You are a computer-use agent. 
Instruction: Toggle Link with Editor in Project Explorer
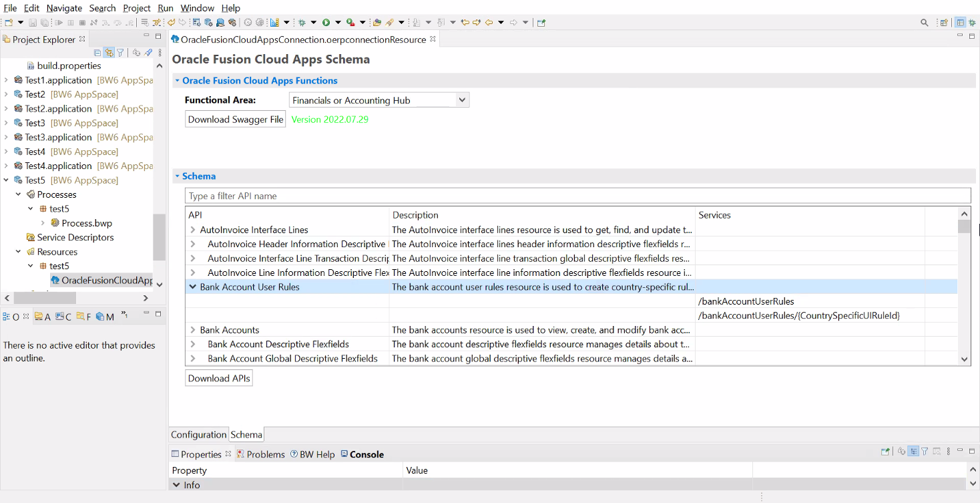[109, 53]
